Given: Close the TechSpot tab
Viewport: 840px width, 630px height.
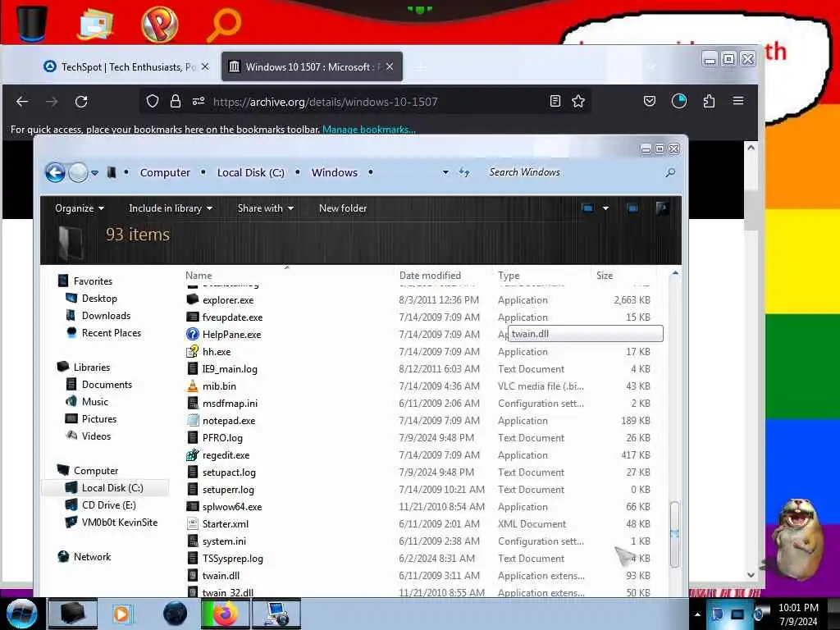Looking at the screenshot, I should tap(205, 66).
